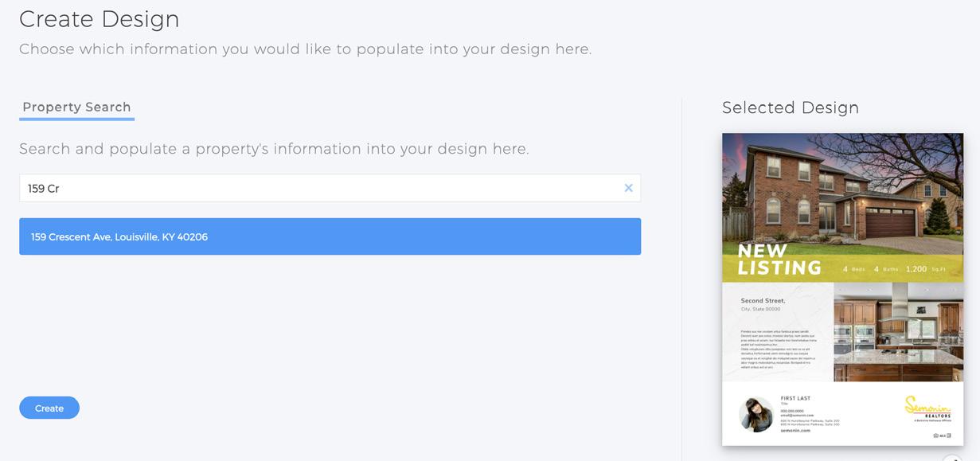
Task: Click the flyer's description paragraph text
Action: [x=776, y=349]
